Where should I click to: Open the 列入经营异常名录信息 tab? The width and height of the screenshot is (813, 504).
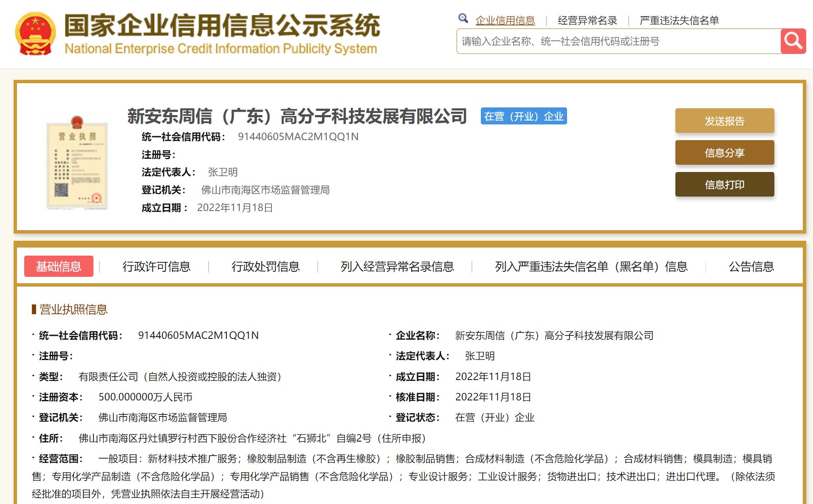pos(397,266)
